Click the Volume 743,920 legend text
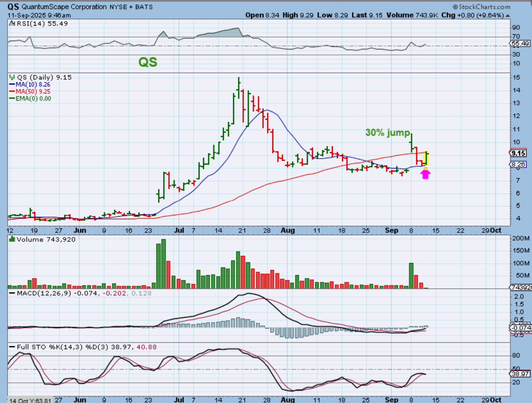The image size is (532, 403). tap(46, 240)
